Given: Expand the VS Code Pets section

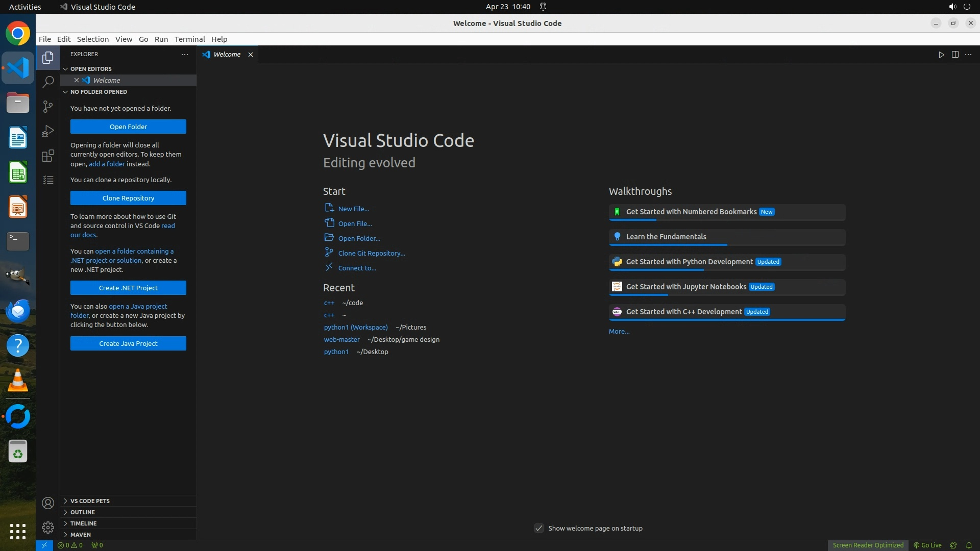Looking at the screenshot, I should (x=90, y=501).
